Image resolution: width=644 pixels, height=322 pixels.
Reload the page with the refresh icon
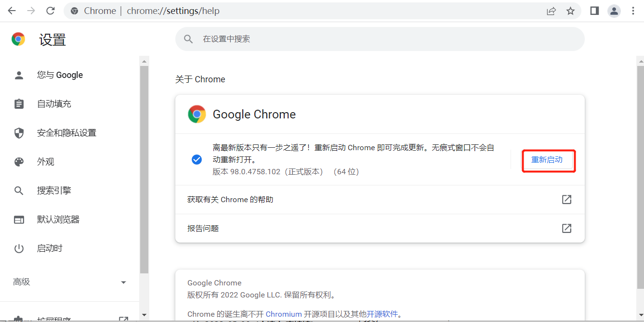[51, 11]
